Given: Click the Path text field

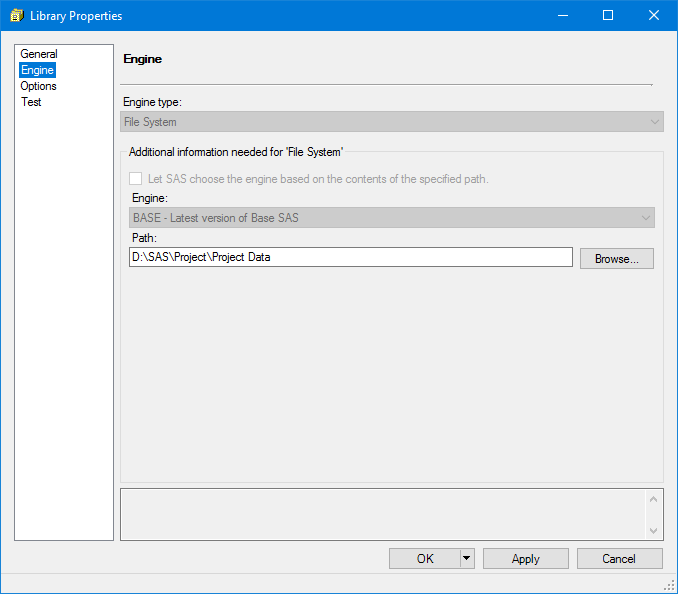Looking at the screenshot, I should [x=350, y=257].
